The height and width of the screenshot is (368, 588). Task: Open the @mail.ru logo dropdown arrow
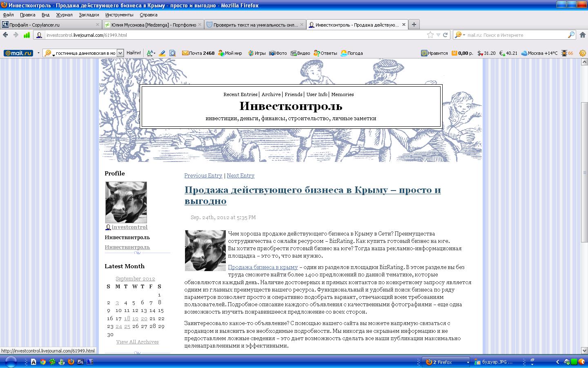tap(38, 53)
